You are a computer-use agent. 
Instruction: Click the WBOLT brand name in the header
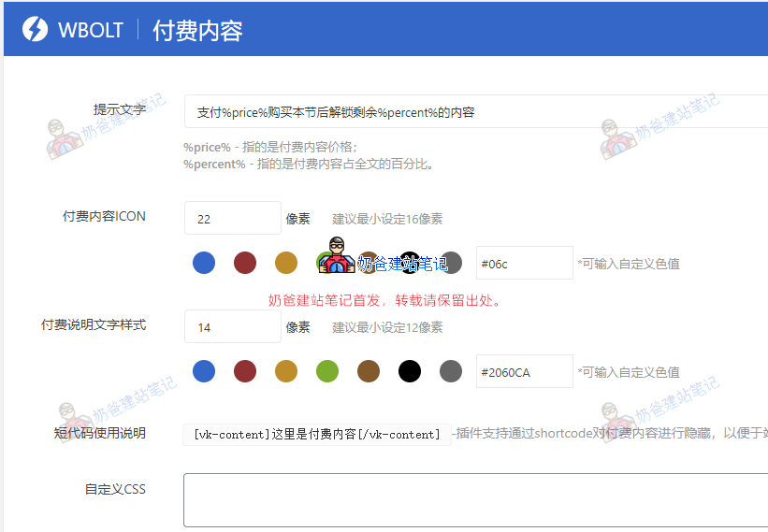tap(91, 30)
